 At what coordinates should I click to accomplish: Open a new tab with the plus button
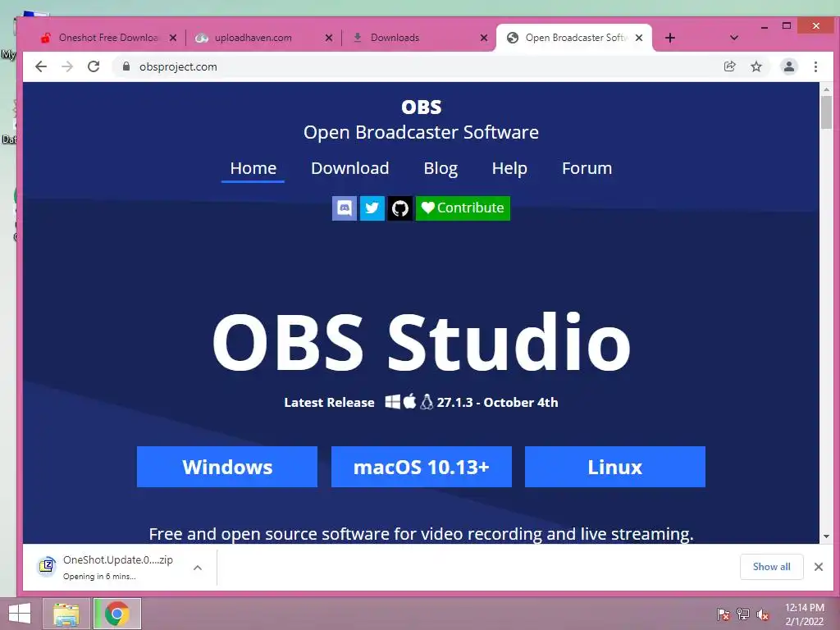669,38
